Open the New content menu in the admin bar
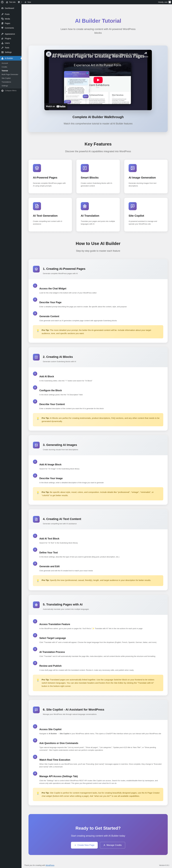This screenshot has width=172, height=868. point(28,2)
